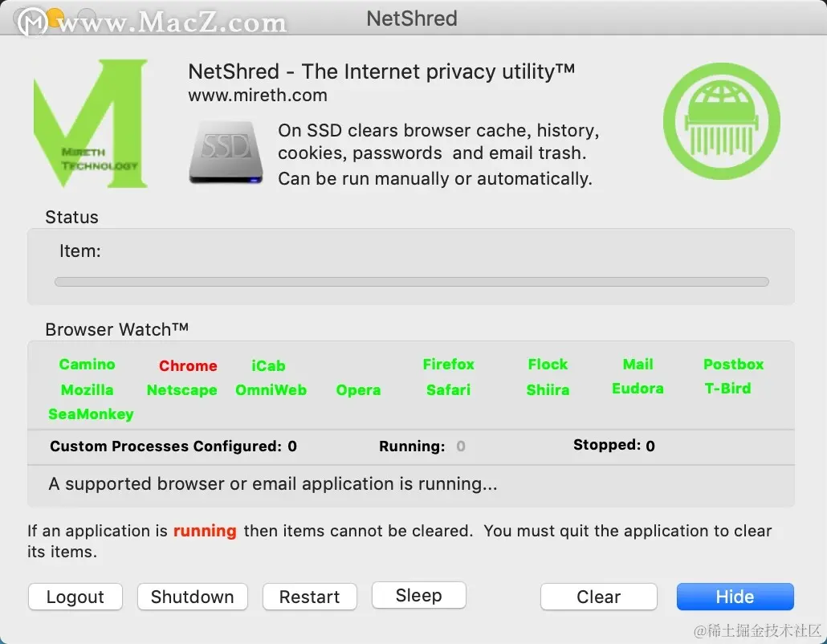Viewport: 827px width, 644px height.
Task: Click the Logout button
Action: (75, 597)
